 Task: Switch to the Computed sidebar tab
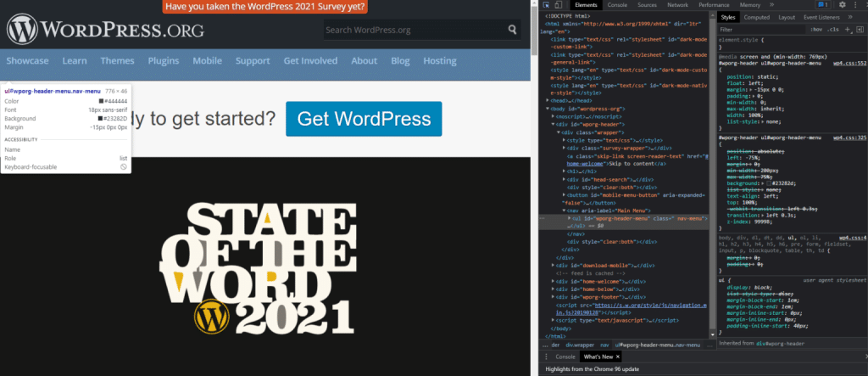pos(756,17)
